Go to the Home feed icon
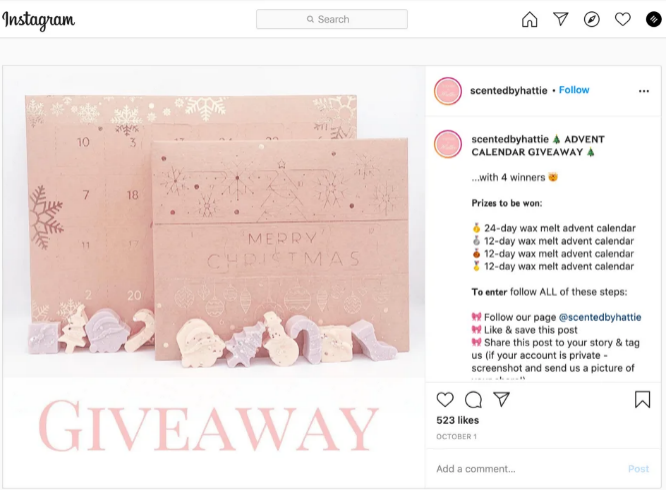Image resolution: width=666 pixels, height=490 pixels. pyautogui.click(x=529, y=19)
